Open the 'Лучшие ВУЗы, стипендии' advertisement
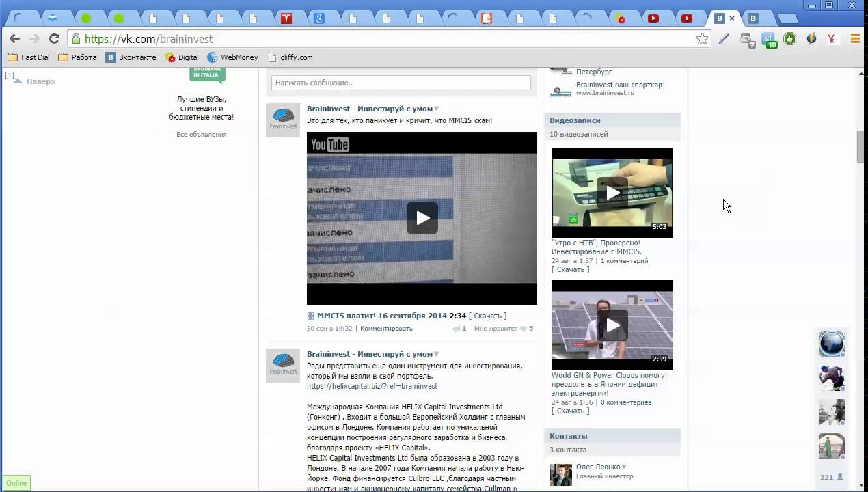868x492 pixels. pos(201,108)
